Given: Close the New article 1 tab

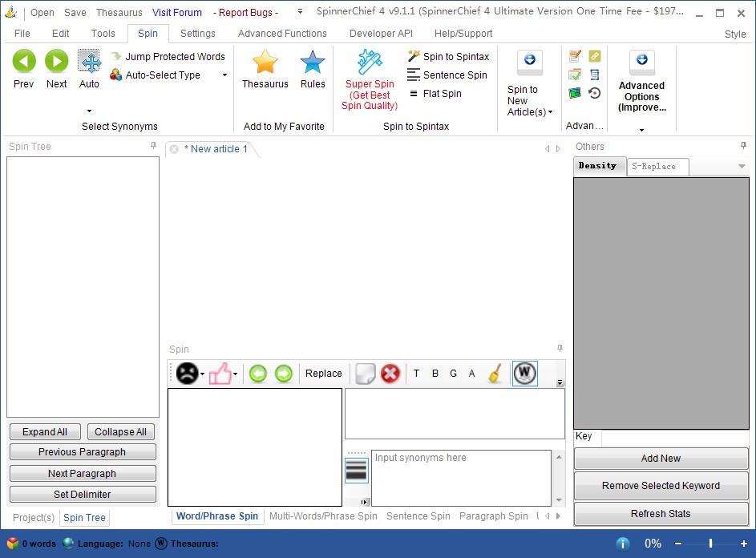Looking at the screenshot, I should (x=174, y=149).
